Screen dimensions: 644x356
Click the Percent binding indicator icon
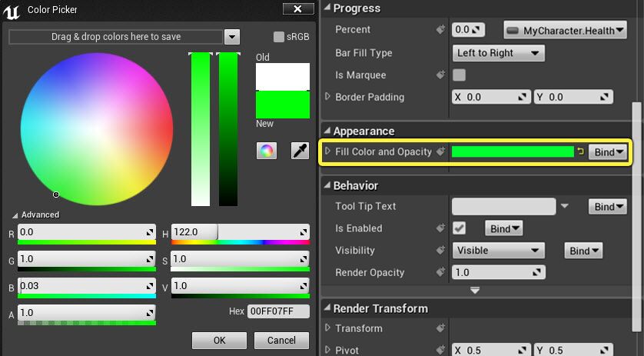(x=440, y=29)
